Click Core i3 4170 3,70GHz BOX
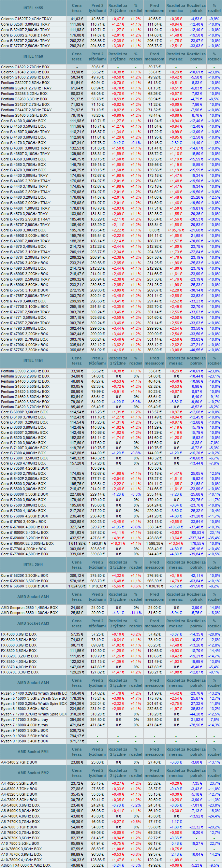This screenshot has height=868, width=222. [23, 143]
